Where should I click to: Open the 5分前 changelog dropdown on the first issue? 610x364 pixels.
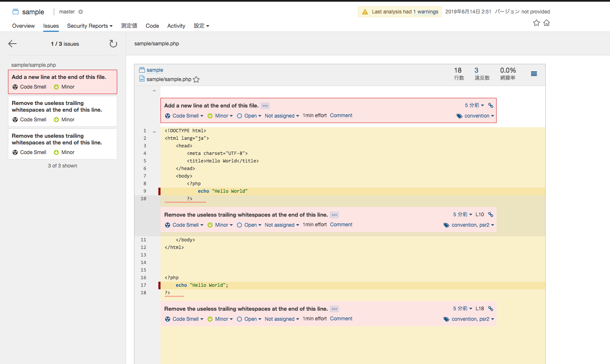474,105
